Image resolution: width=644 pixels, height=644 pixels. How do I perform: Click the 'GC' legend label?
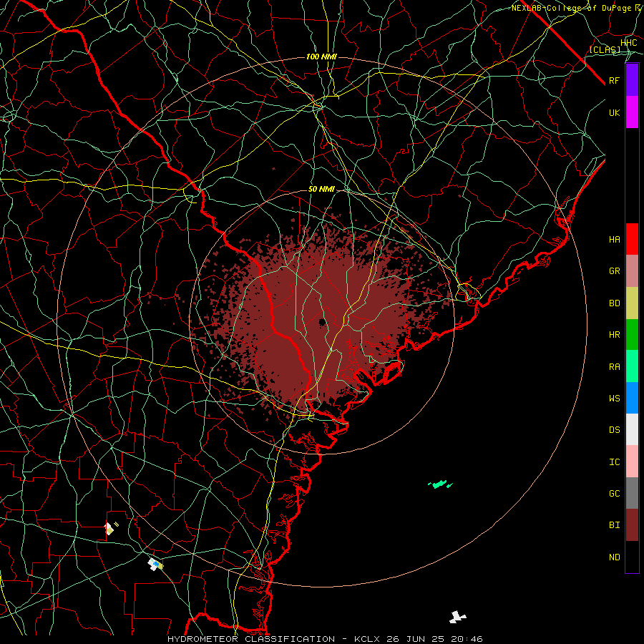615,493
